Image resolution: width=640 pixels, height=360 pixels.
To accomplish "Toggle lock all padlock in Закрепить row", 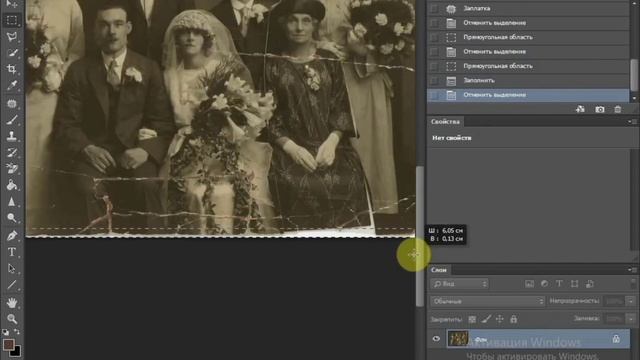I will pyautogui.click(x=513, y=319).
